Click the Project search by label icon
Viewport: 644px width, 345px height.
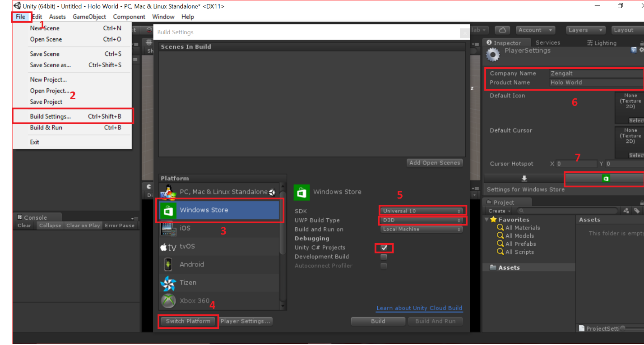tap(636, 211)
